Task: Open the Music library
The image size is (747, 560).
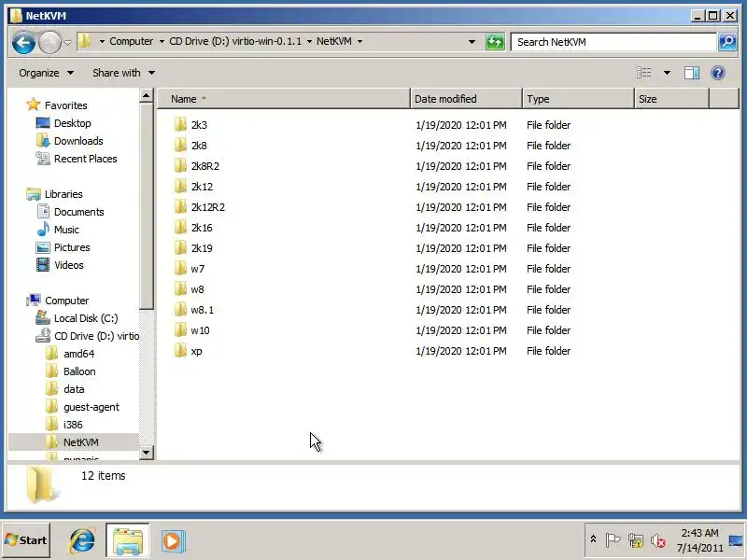Action: (x=66, y=230)
